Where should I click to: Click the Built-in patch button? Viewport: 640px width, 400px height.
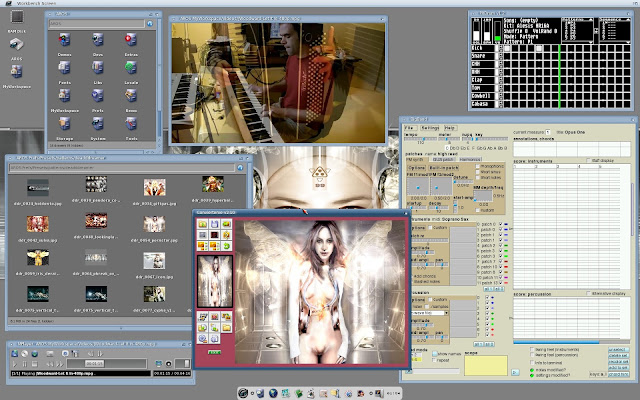pyautogui.click(x=444, y=168)
